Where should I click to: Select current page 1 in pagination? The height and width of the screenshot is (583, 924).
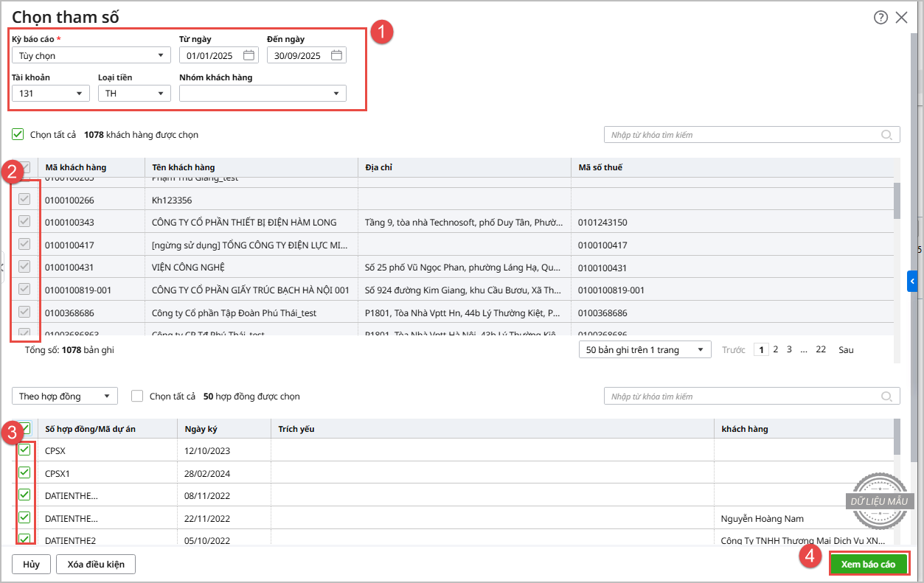click(762, 350)
